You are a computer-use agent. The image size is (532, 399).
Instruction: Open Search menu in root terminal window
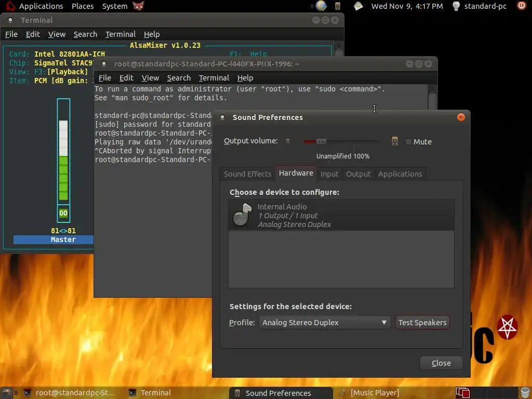click(x=179, y=78)
